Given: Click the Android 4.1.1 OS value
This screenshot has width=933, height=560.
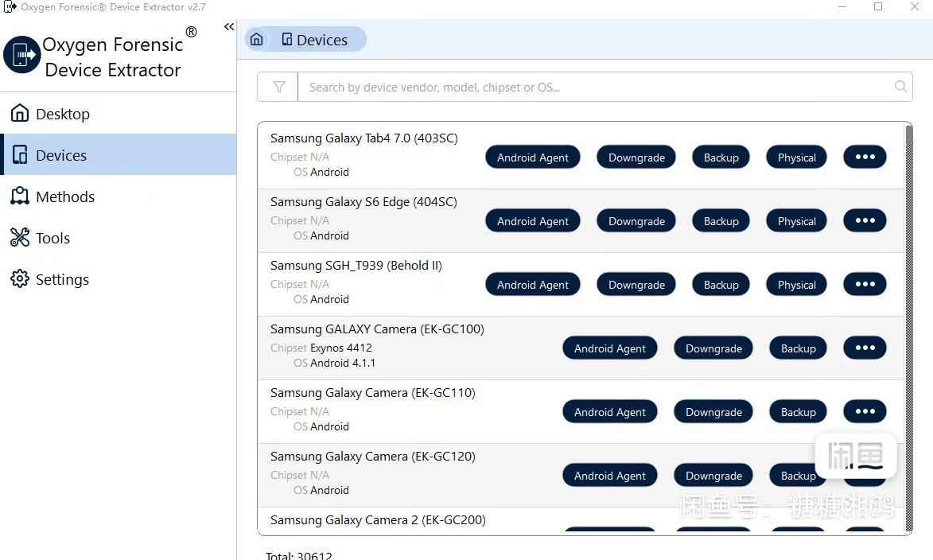Looking at the screenshot, I should (343, 363).
